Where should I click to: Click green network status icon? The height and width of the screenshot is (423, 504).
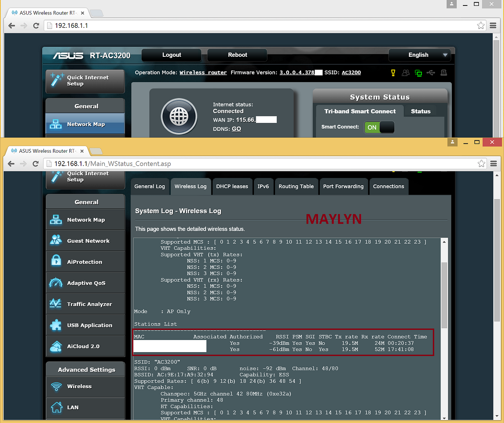(x=418, y=73)
